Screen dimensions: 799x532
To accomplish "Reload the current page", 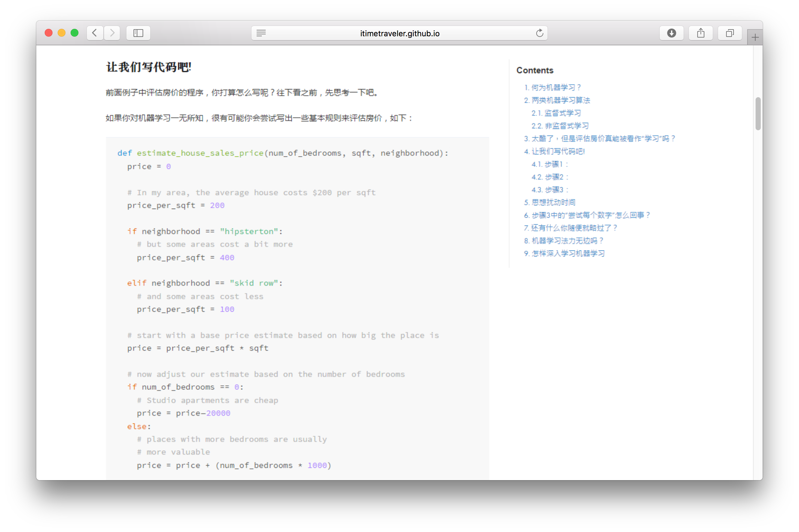I will pos(539,33).
